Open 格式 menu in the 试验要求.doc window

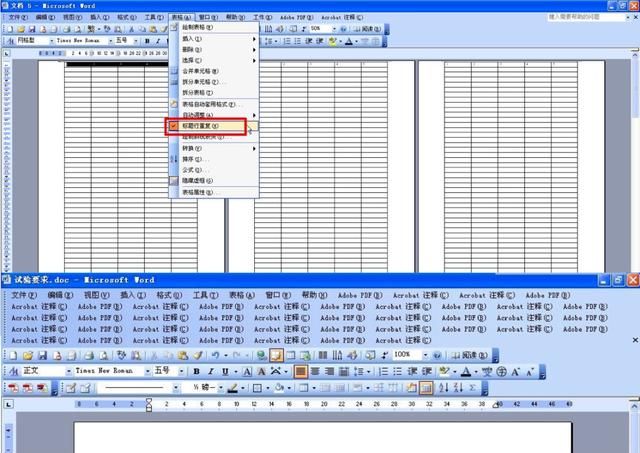(169, 295)
